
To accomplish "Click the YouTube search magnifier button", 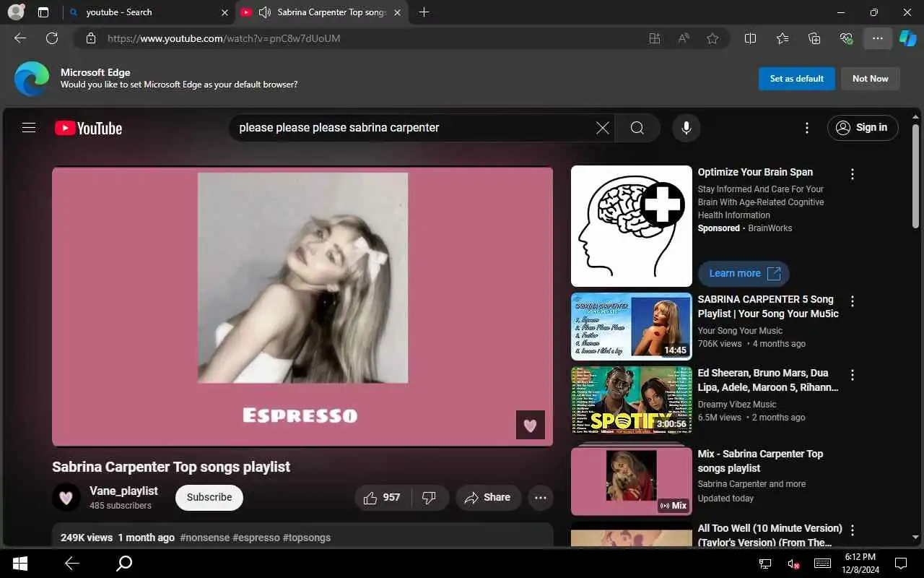I will pyautogui.click(x=637, y=128).
